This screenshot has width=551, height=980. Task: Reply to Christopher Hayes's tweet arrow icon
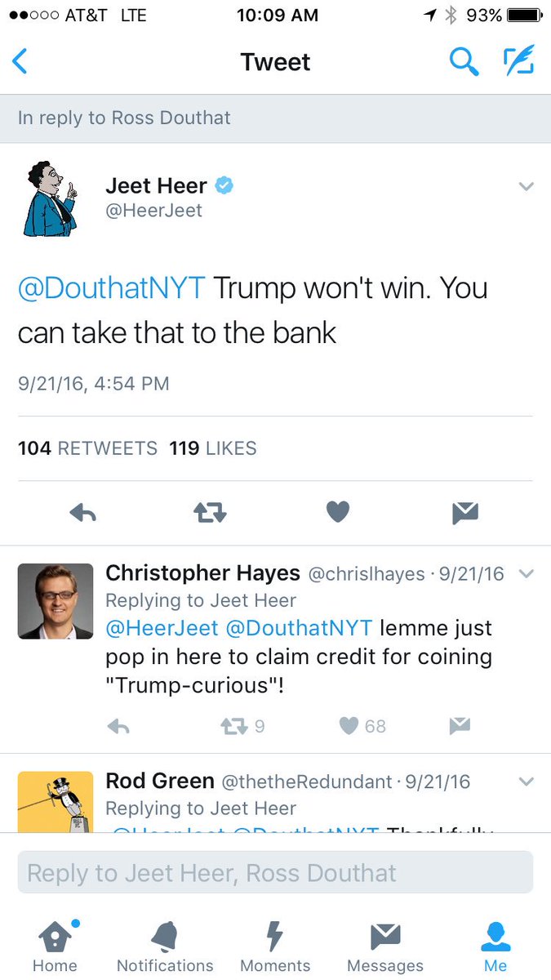click(118, 726)
